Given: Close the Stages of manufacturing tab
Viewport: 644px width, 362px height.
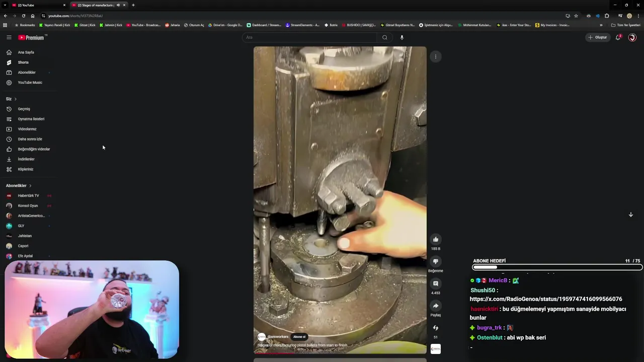Looking at the screenshot, I should click(124, 5).
